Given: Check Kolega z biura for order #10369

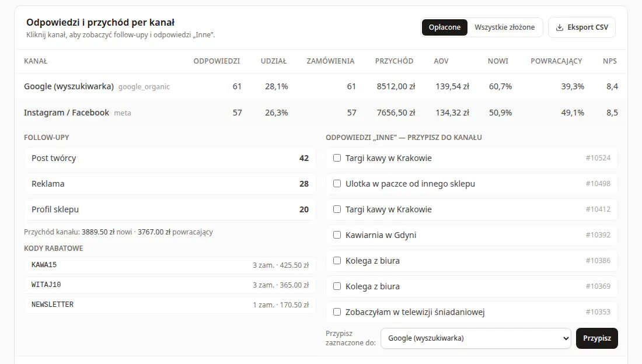Looking at the screenshot, I should coord(337,286).
